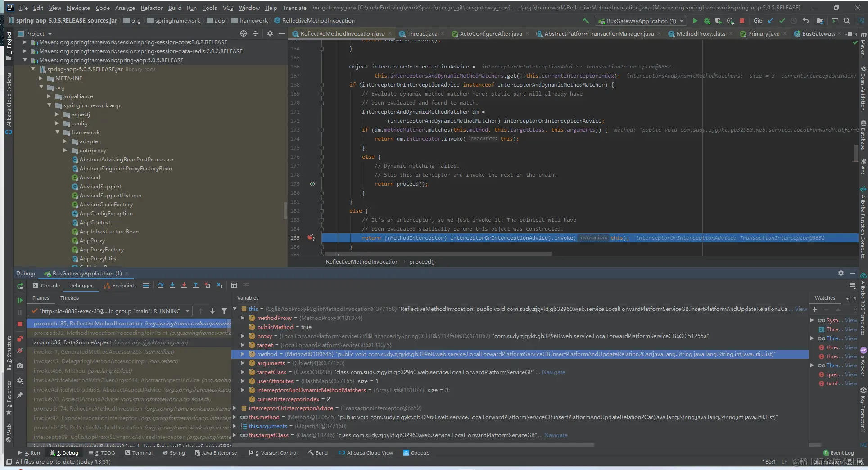The height and width of the screenshot is (470, 868).
Task: Expand the aopalliance folder in the Project tree
Action: (x=49, y=96)
